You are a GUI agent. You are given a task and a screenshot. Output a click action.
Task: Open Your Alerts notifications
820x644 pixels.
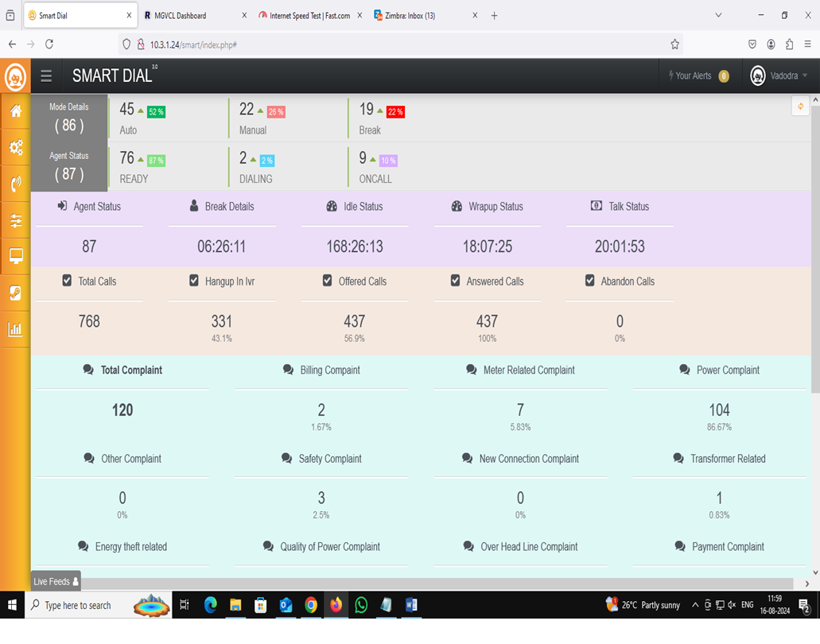[698, 76]
